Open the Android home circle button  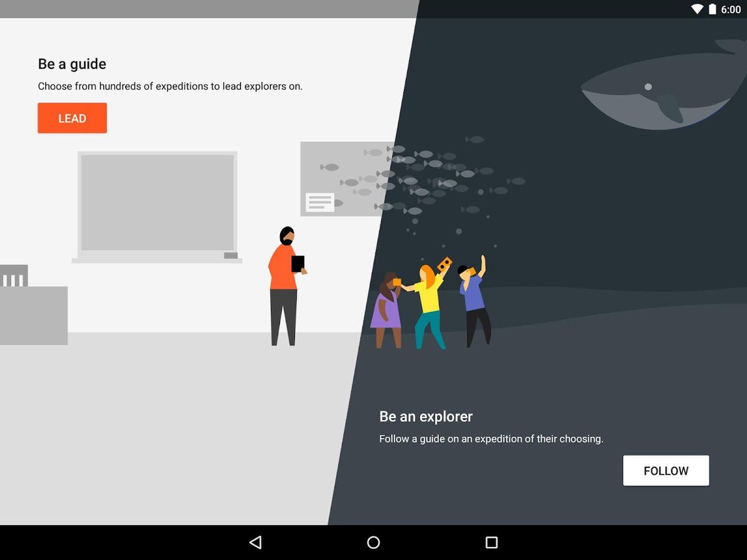374,543
